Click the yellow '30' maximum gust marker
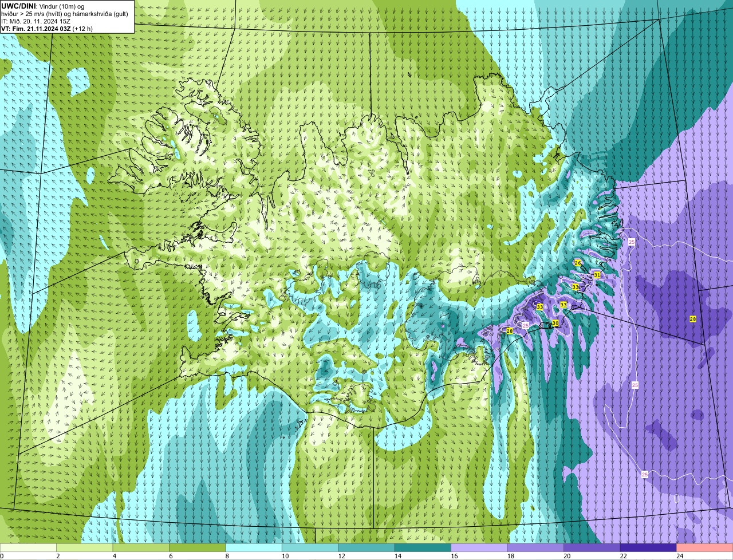Viewport: 733px width, 560px height. click(555, 324)
